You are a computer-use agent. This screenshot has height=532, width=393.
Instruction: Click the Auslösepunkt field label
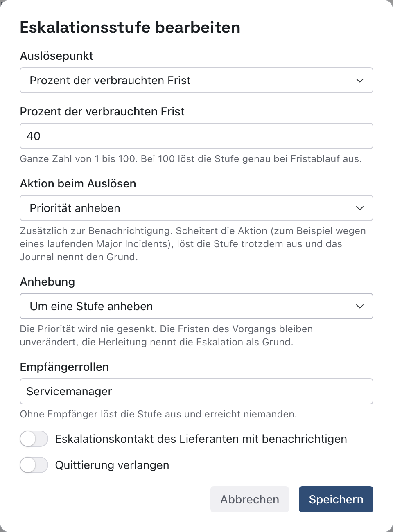click(56, 56)
